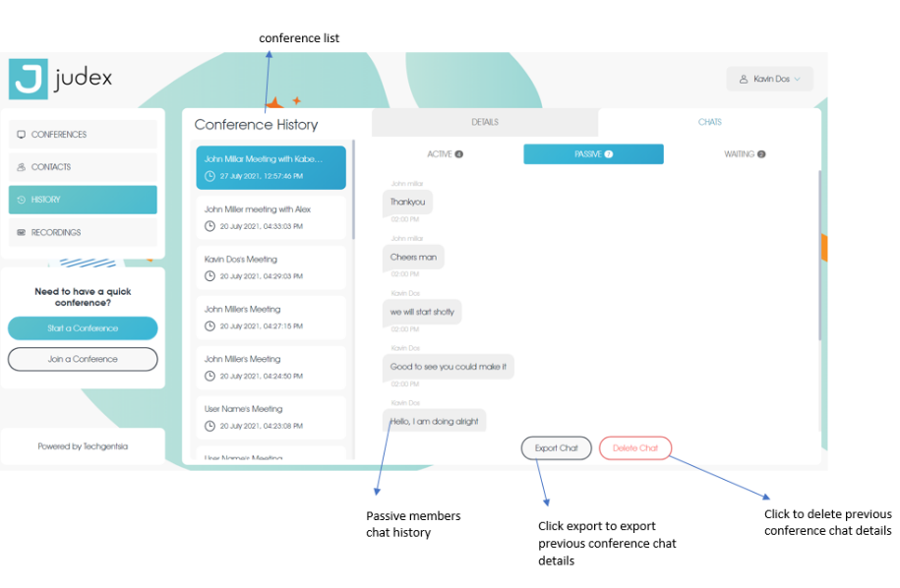Click the History clock icon in sidebar
Viewport: 900px width, 588px height.
coord(22,200)
